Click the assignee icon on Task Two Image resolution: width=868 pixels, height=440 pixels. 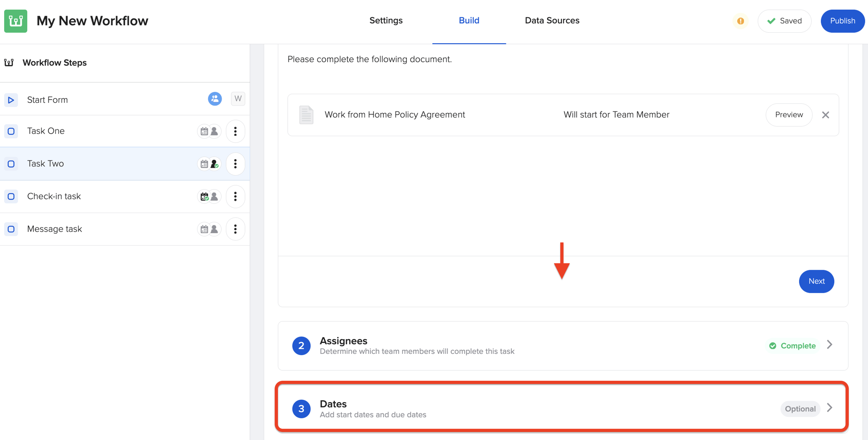pyautogui.click(x=214, y=163)
